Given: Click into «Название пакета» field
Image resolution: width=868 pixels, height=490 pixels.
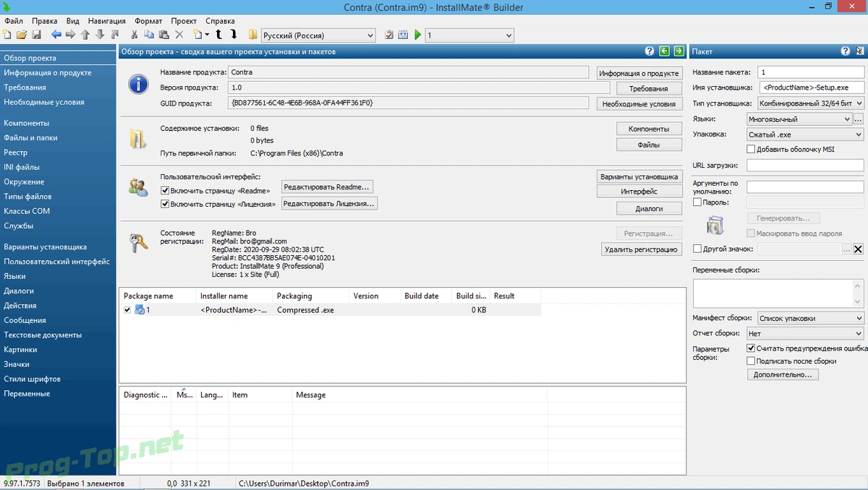Looking at the screenshot, I should point(811,72).
